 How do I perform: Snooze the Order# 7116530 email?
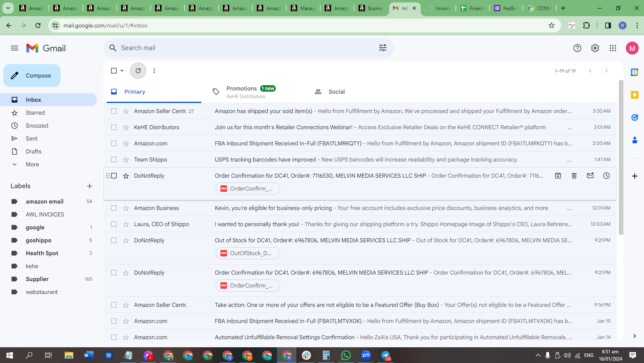[606, 176]
